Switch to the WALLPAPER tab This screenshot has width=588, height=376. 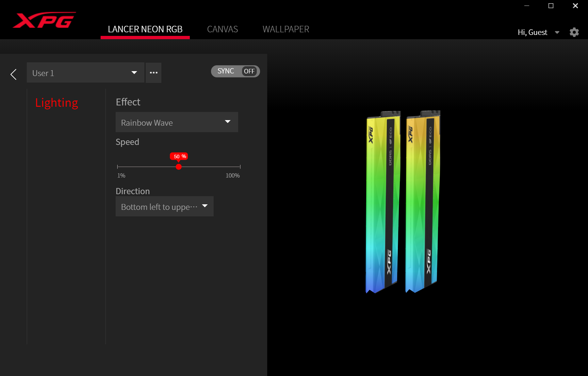pos(286,29)
